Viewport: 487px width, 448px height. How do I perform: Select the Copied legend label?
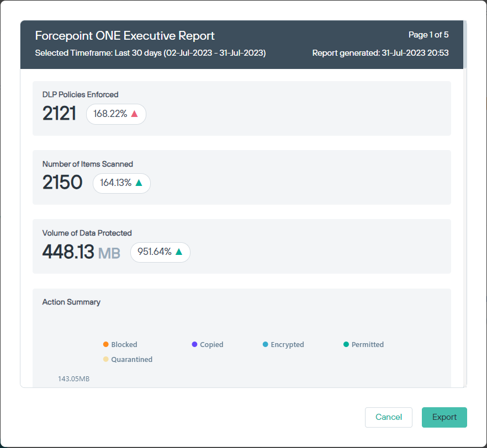pos(211,344)
